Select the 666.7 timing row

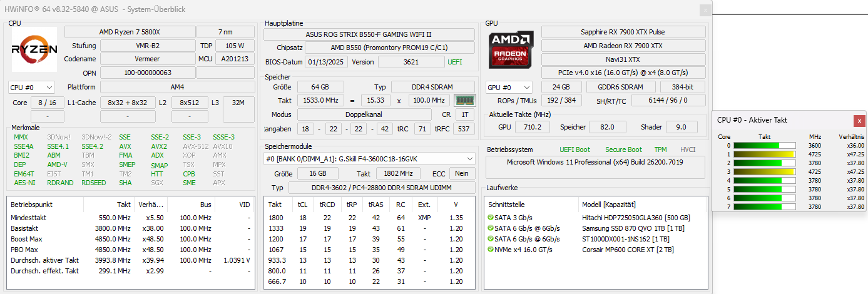[x=369, y=281]
